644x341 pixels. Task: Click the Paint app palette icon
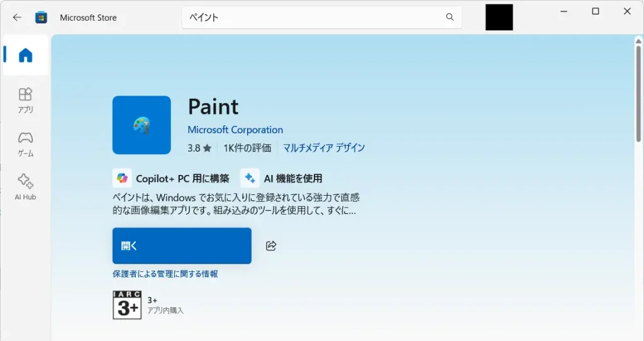point(142,125)
